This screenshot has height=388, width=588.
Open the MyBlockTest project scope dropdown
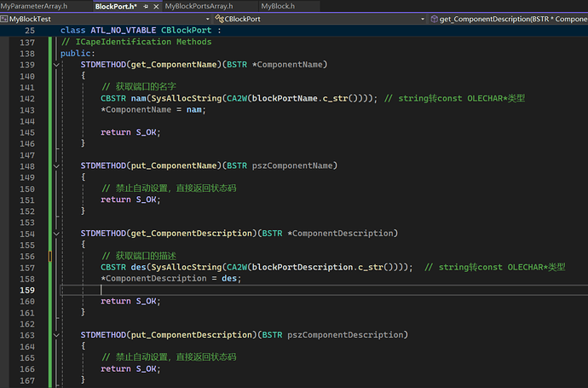tap(107, 19)
